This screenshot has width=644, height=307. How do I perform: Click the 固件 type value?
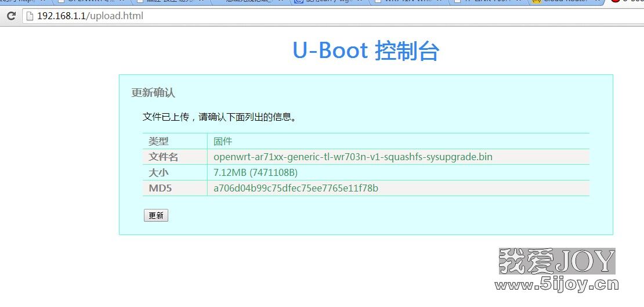tap(223, 142)
